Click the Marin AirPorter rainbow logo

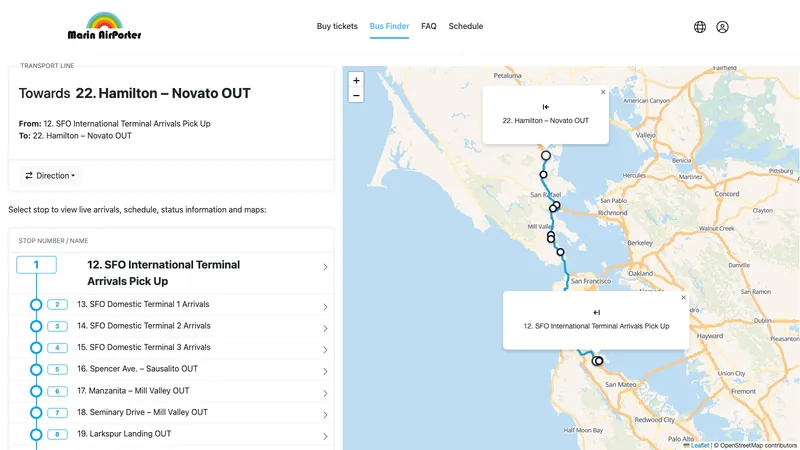pos(104,27)
